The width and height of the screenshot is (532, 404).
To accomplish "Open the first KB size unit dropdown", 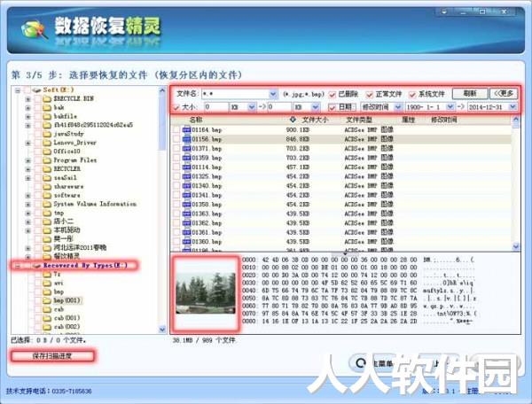I will (x=252, y=107).
